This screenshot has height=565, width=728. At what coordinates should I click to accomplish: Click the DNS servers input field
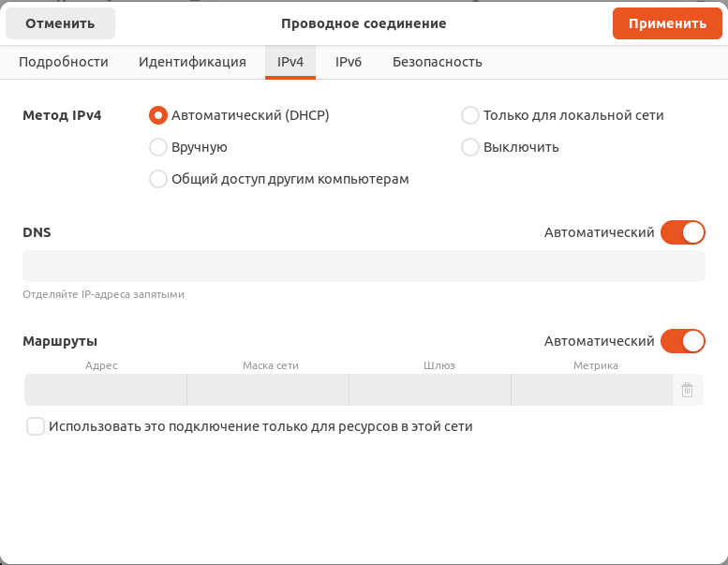pyautogui.click(x=364, y=266)
